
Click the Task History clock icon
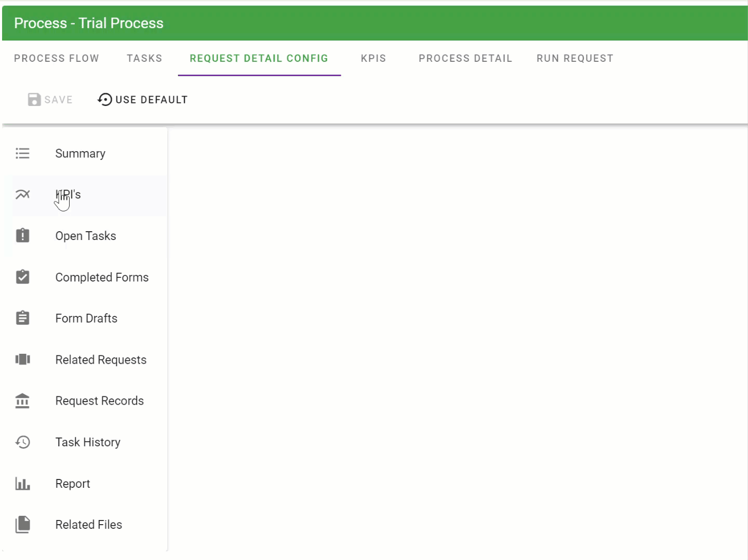(22, 442)
